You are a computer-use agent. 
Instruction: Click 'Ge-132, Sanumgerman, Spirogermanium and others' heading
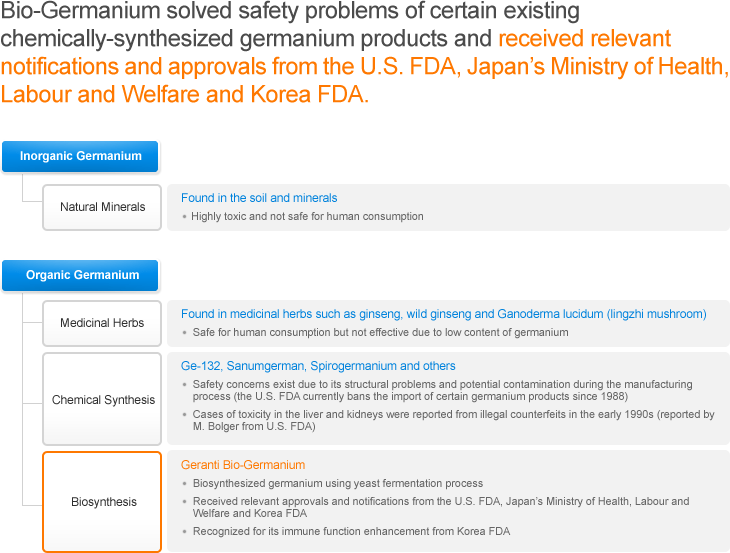318,366
